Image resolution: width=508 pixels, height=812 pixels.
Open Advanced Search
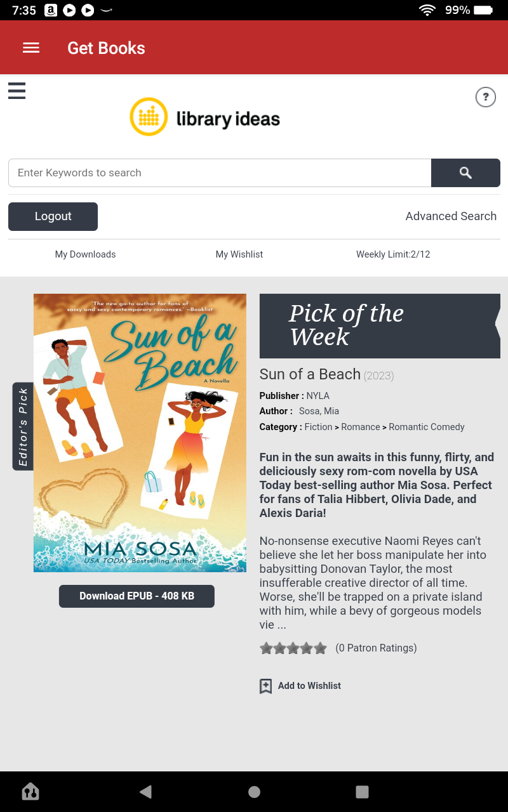pos(451,216)
